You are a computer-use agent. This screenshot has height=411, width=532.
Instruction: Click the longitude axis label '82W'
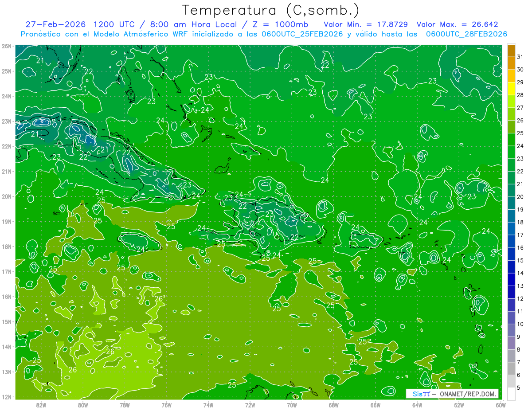pyautogui.click(x=41, y=405)
